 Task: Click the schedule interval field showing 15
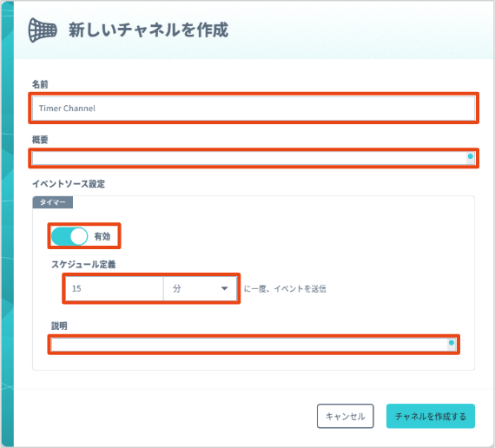[x=115, y=288]
